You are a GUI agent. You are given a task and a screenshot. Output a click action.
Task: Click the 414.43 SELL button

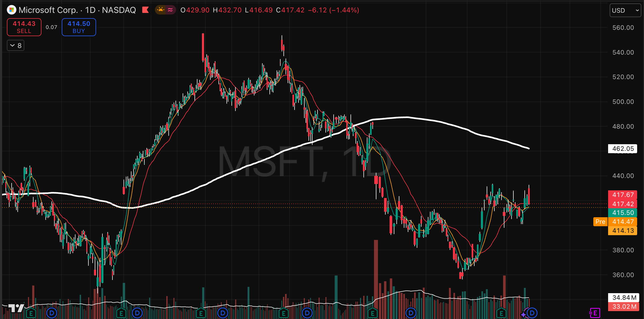tap(24, 27)
